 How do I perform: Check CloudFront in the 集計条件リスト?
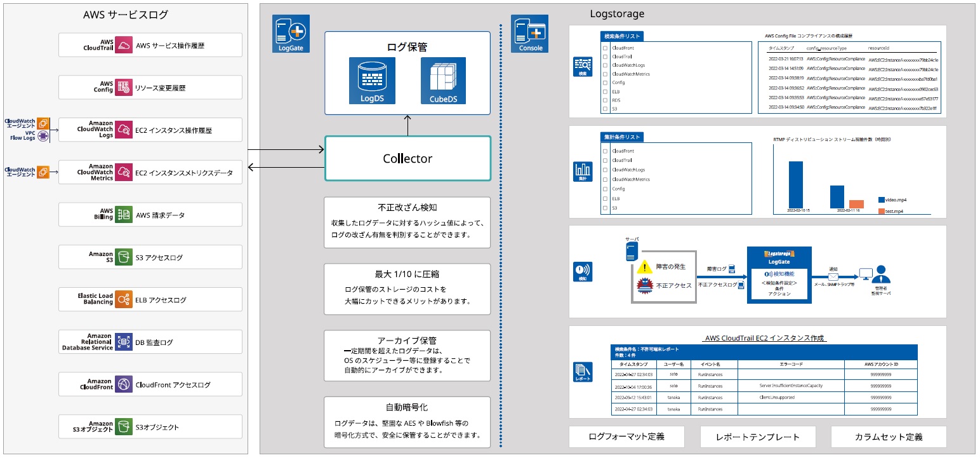(605, 151)
